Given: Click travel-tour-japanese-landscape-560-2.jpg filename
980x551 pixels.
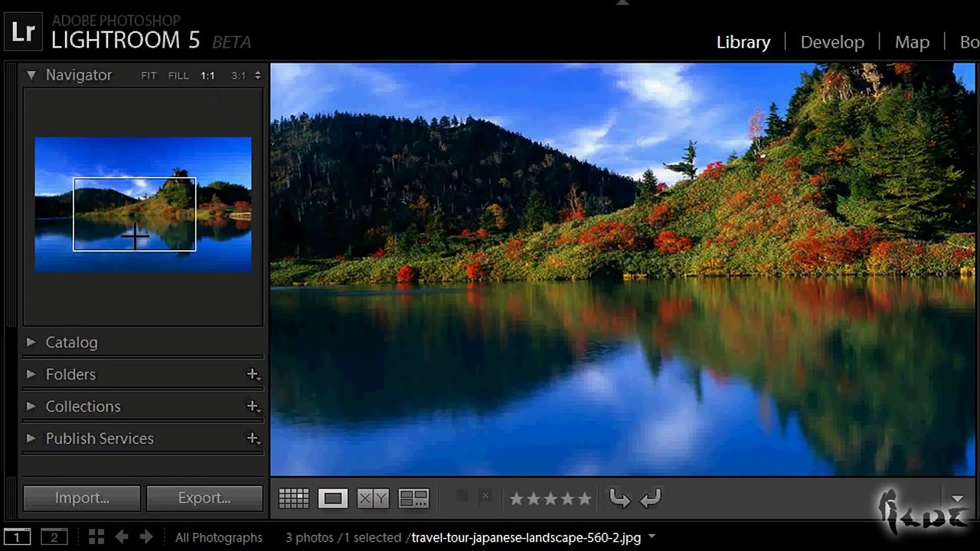Looking at the screenshot, I should (x=526, y=538).
